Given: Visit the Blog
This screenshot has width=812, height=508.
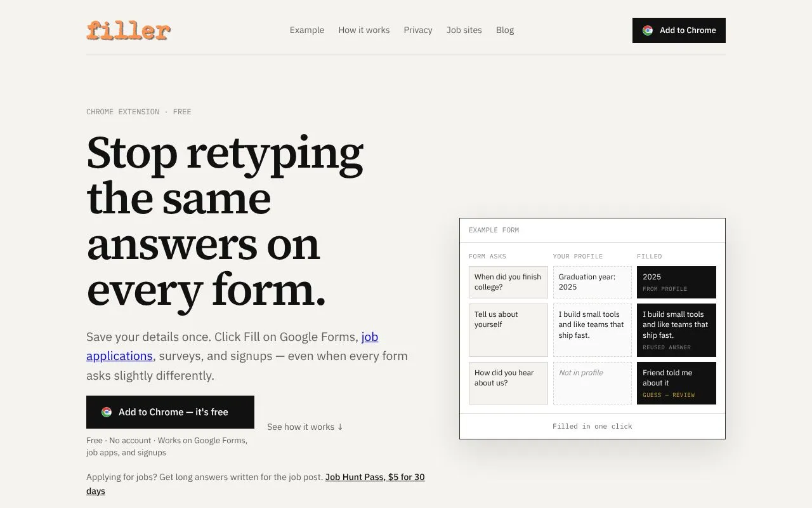Looking at the screenshot, I should [x=505, y=30].
